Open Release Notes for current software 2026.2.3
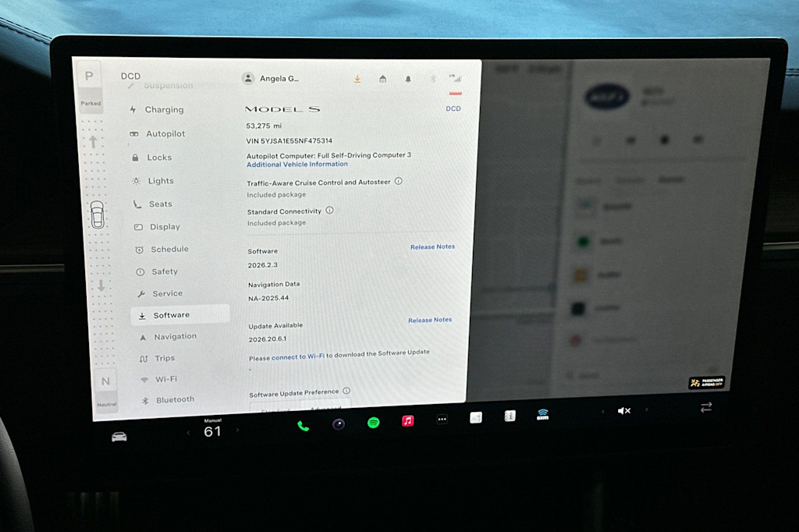Viewport: 799px width, 532px height. 432,246
